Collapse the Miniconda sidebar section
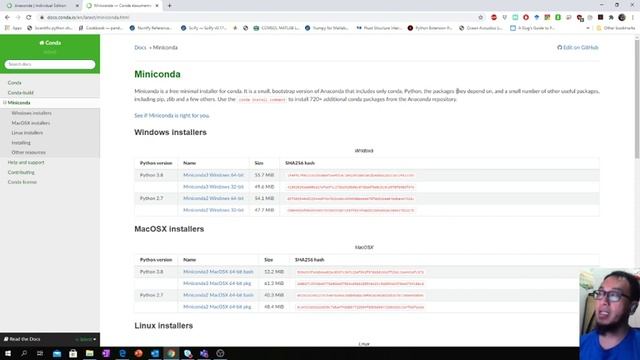Image resolution: width=640 pixels, height=360 pixels. (5, 103)
